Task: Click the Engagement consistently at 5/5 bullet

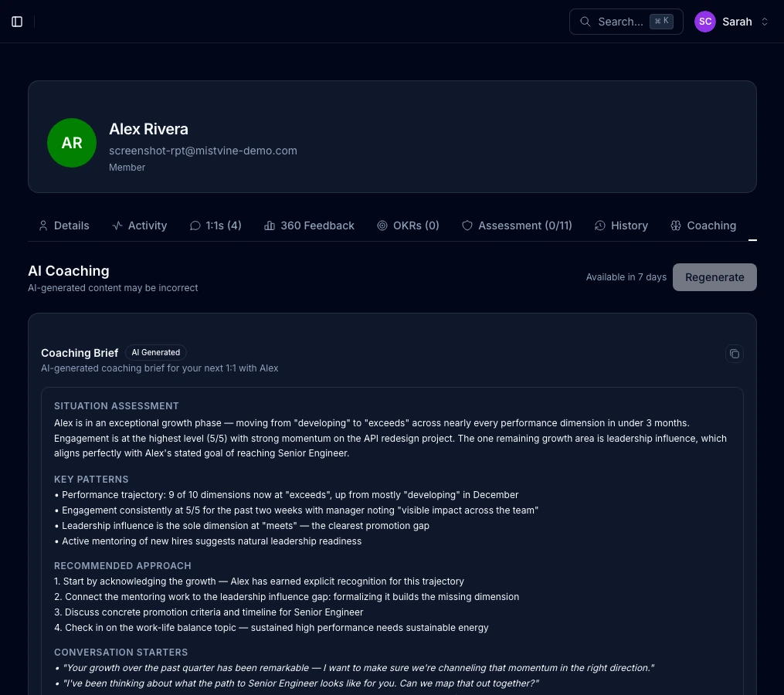Action: (296, 510)
